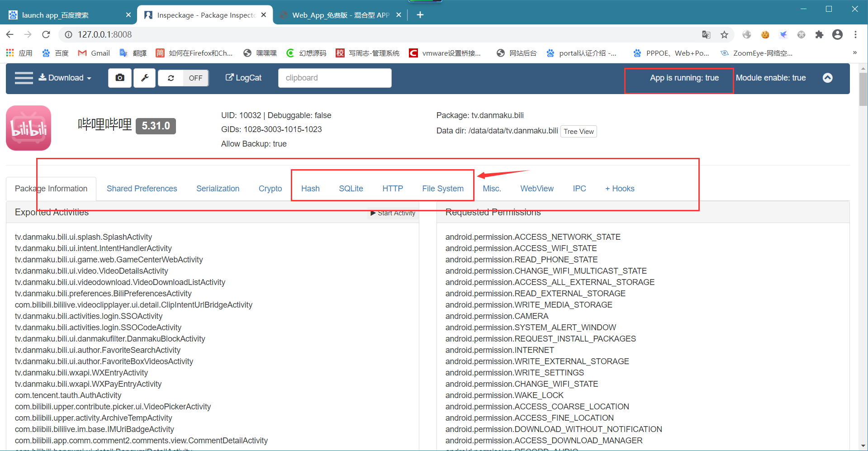Select tv.danmaku.bili.wxapi.WXPayEntryActivity entry
Screen dimensions: 868x451
coord(88,384)
